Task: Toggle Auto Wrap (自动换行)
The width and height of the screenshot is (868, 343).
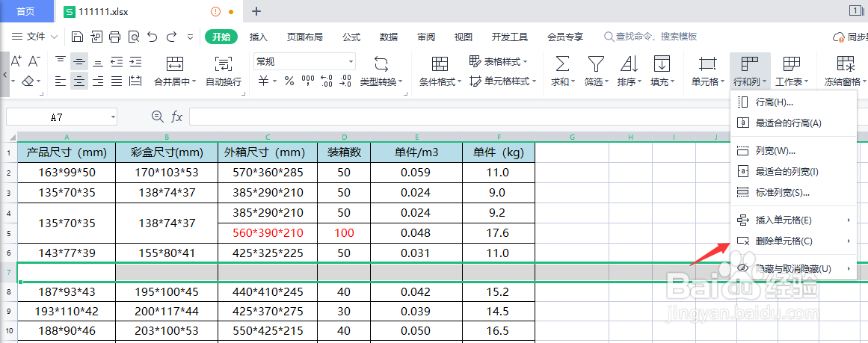Action: (224, 72)
